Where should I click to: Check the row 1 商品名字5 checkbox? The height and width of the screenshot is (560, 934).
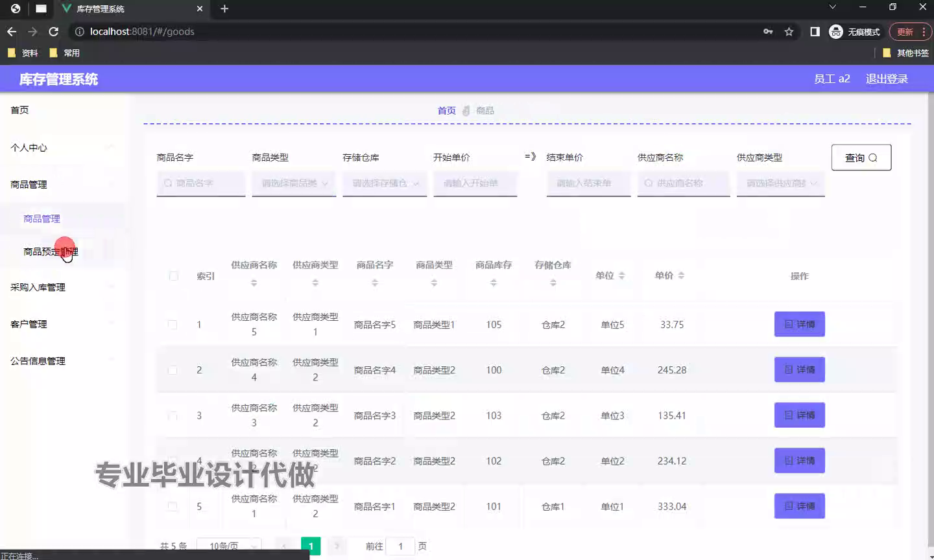pos(173,325)
